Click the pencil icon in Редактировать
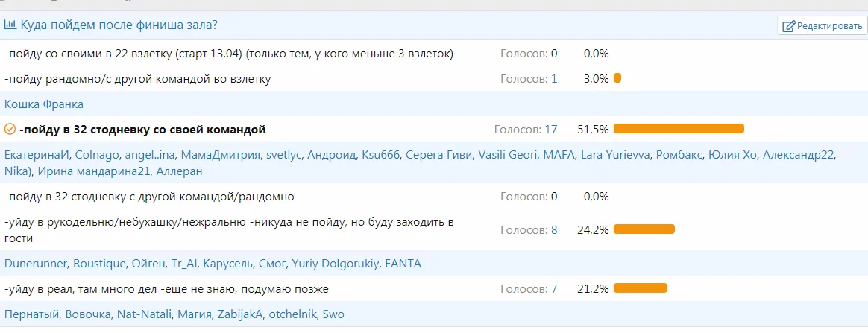 [x=788, y=27]
